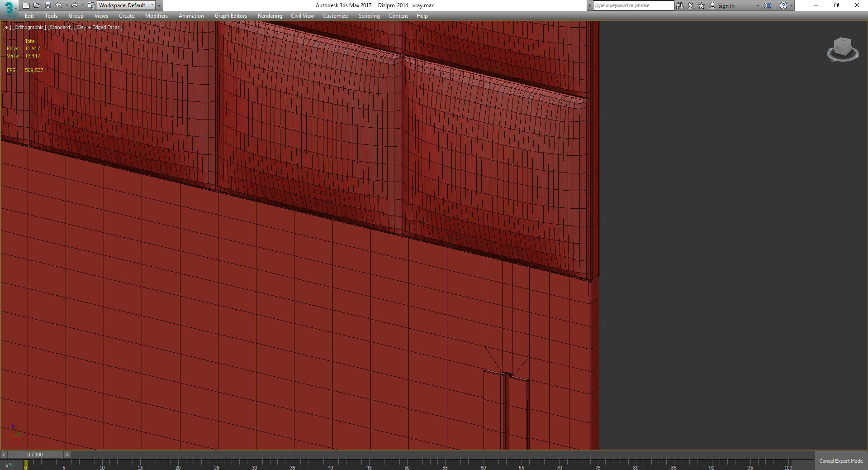Click the Open File folder icon
The image size is (868, 470).
pyautogui.click(x=37, y=5)
